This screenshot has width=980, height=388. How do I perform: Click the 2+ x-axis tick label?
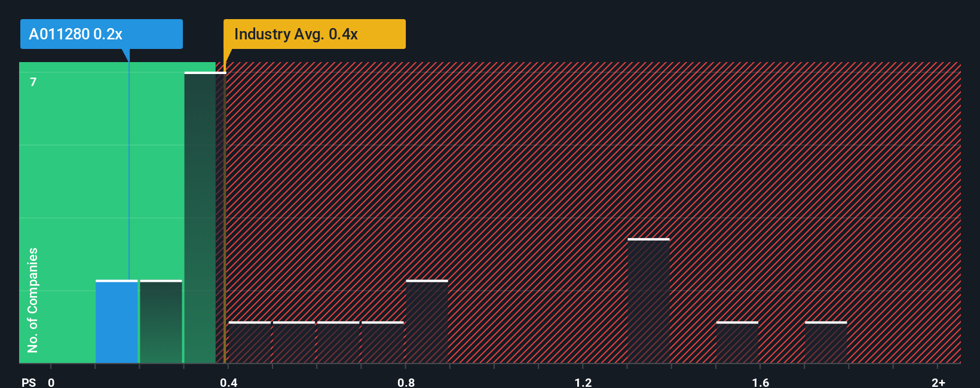tap(938, 382)
